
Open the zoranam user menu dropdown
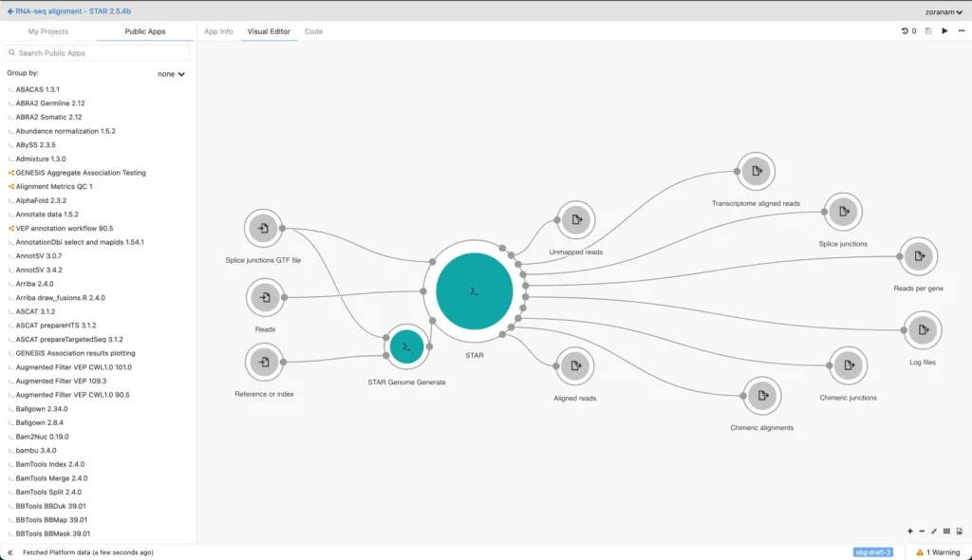[x=944, y=11]
